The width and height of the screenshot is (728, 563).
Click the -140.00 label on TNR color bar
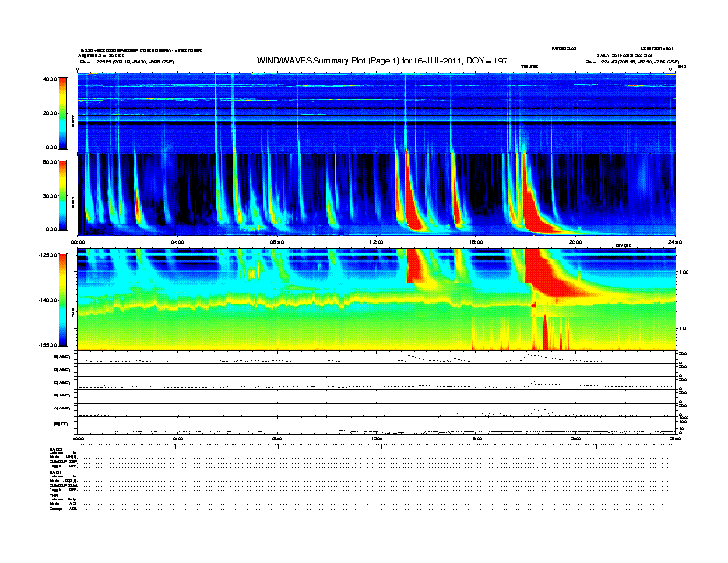[48, 300]
